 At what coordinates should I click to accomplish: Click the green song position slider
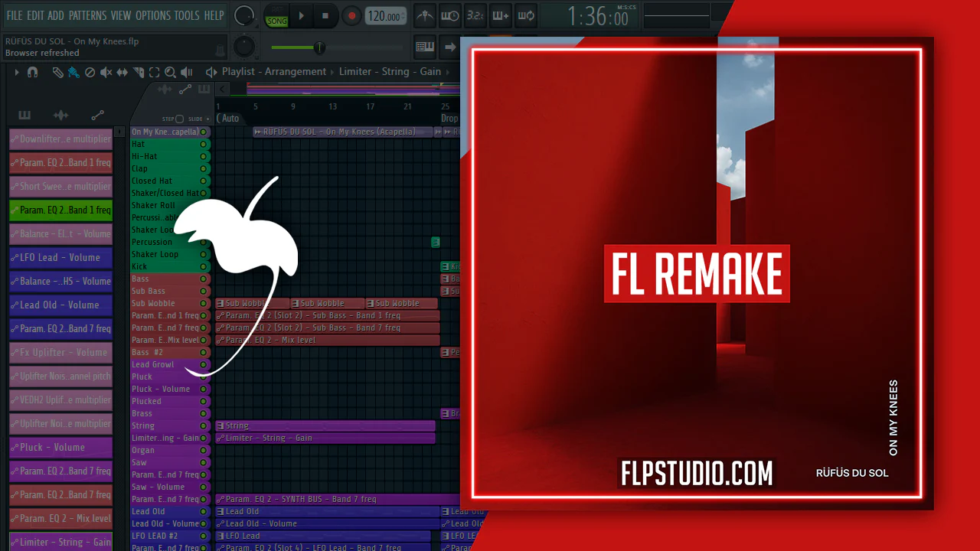tap(319, 47)
